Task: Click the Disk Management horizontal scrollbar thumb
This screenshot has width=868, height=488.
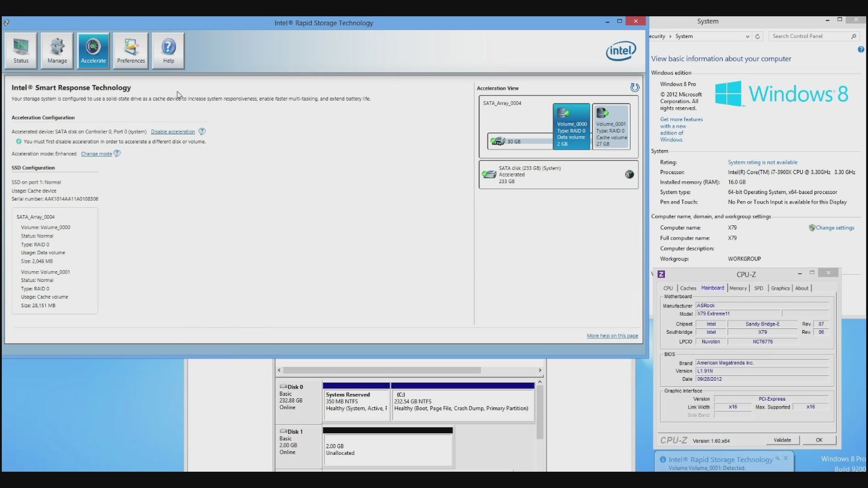Action: click(x=382, y=371)
